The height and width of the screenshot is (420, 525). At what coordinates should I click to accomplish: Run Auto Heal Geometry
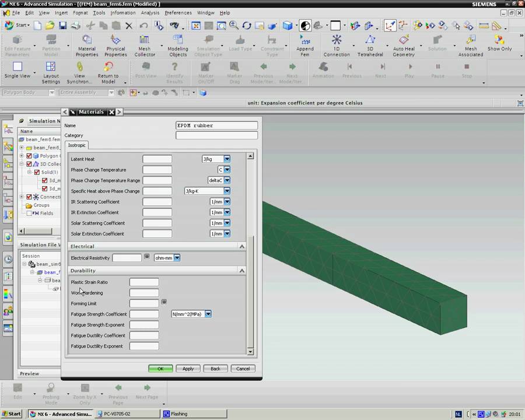pyautogui.click(x=404, y=46)
